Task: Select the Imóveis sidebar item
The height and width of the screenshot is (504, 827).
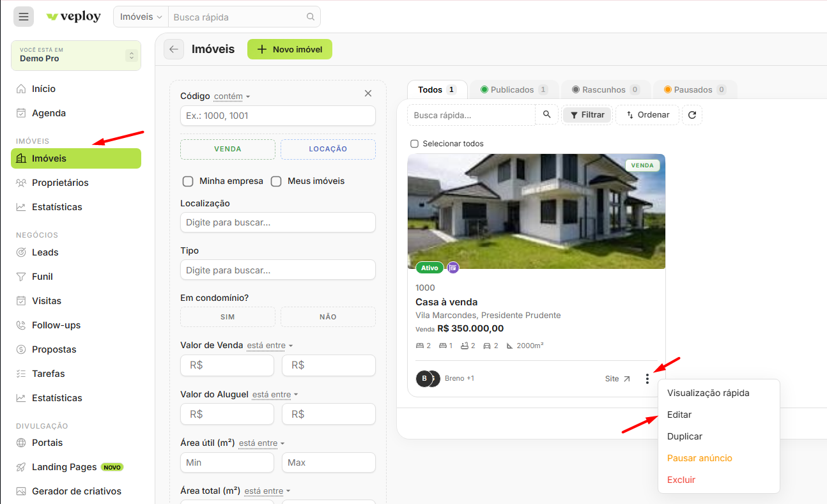Action: pyautogui.click(x=76, y=158)
